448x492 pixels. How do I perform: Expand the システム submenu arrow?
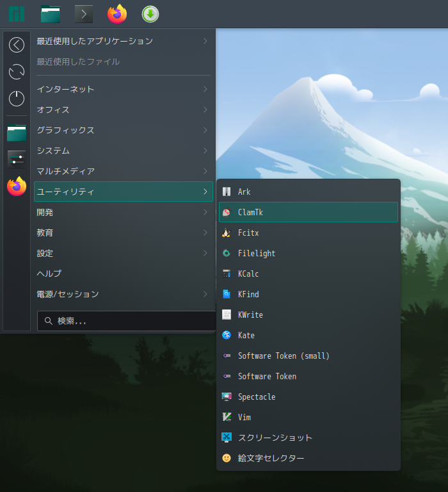205,151
